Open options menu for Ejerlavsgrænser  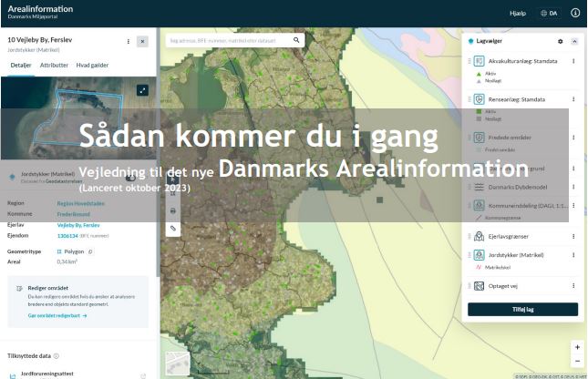[x=573, y=236]
